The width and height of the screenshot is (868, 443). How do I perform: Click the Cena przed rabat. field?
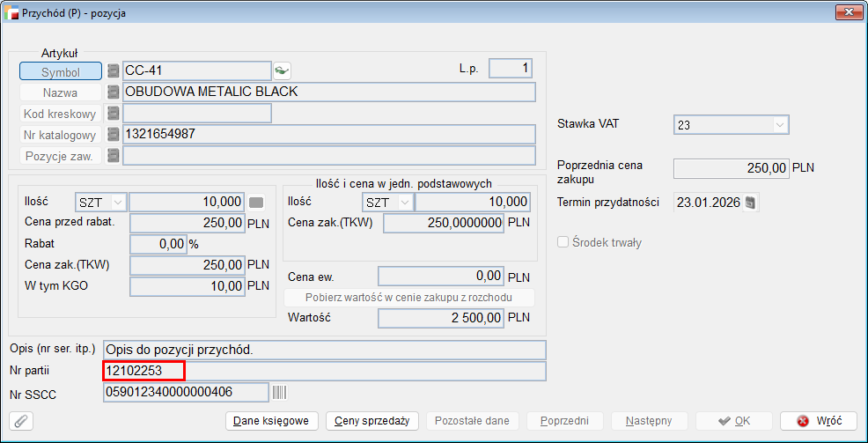coord(188,224)
